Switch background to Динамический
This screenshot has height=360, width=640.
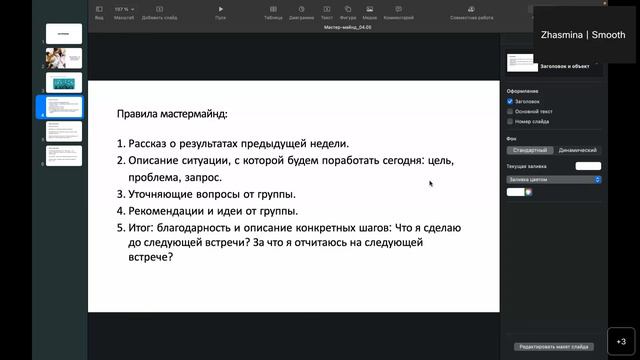[x=578, y=150]
